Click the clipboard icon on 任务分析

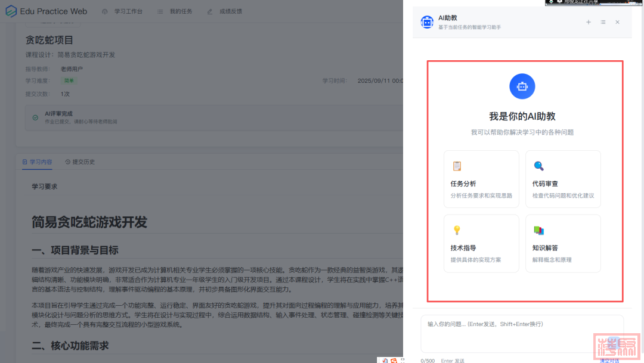coord(457,166)
